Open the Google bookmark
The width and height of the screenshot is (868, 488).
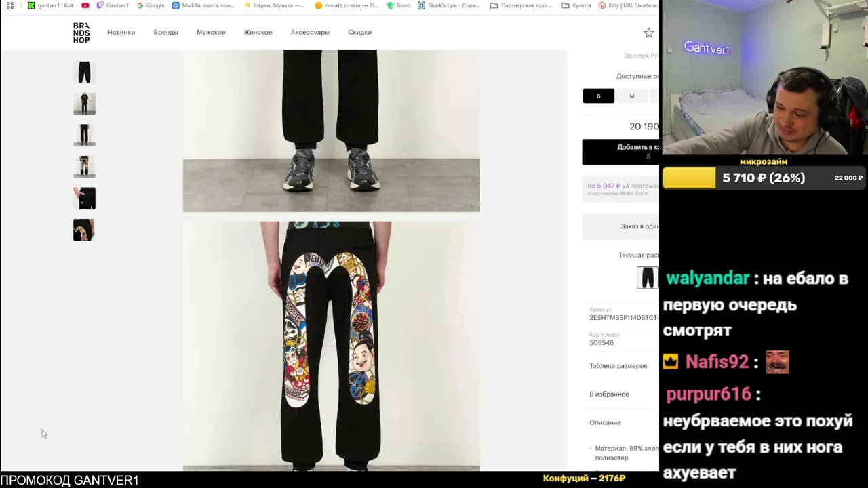coord(151,5)
